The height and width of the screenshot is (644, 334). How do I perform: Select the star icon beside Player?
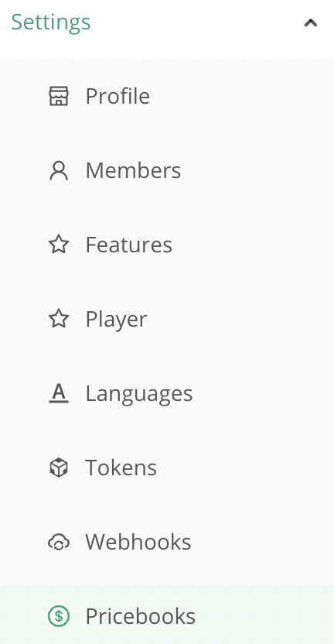[x=59, y=319]
